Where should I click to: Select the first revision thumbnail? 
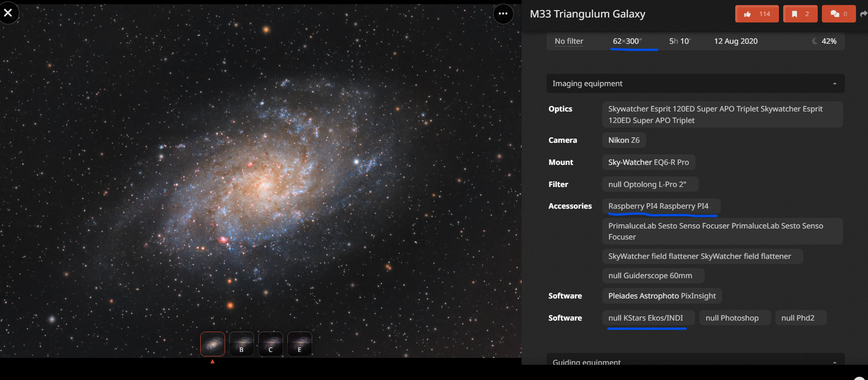213,344
